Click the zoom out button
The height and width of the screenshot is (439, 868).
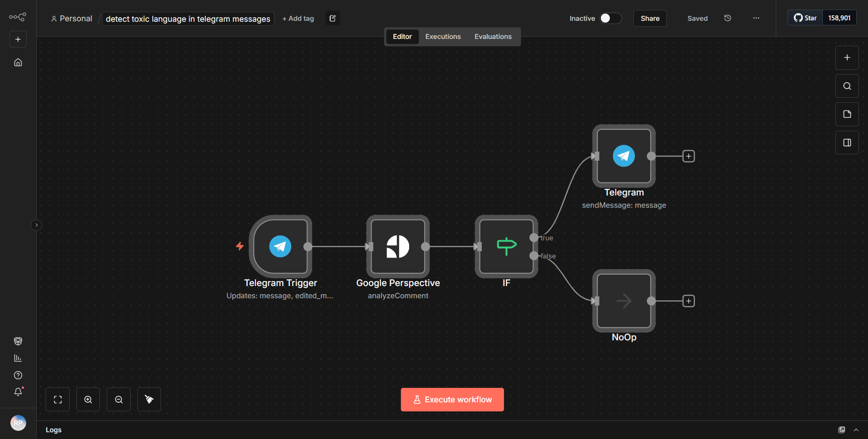[119, 400]
